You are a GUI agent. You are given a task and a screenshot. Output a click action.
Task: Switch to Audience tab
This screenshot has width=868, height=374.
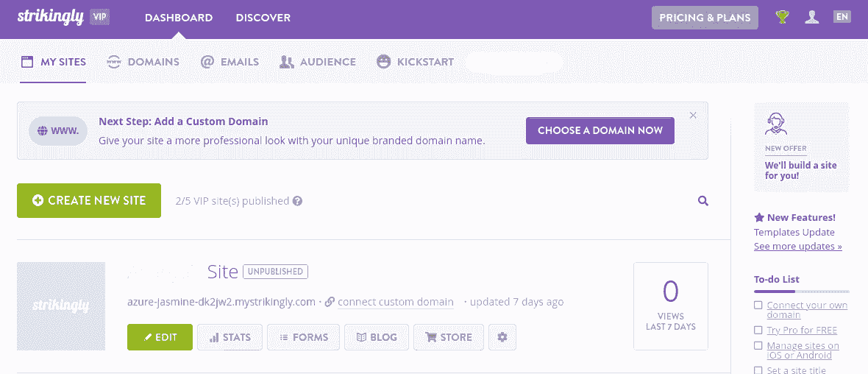coord(318,62)
